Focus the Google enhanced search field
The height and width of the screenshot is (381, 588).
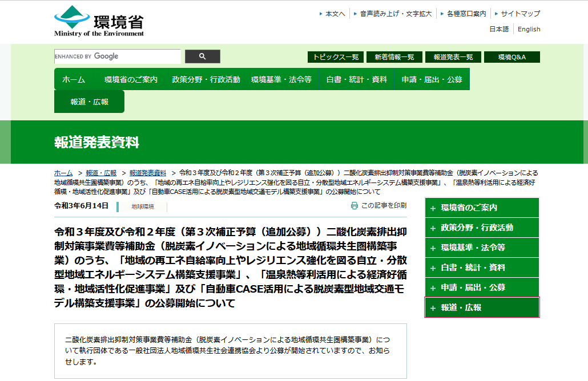point(117,56)
